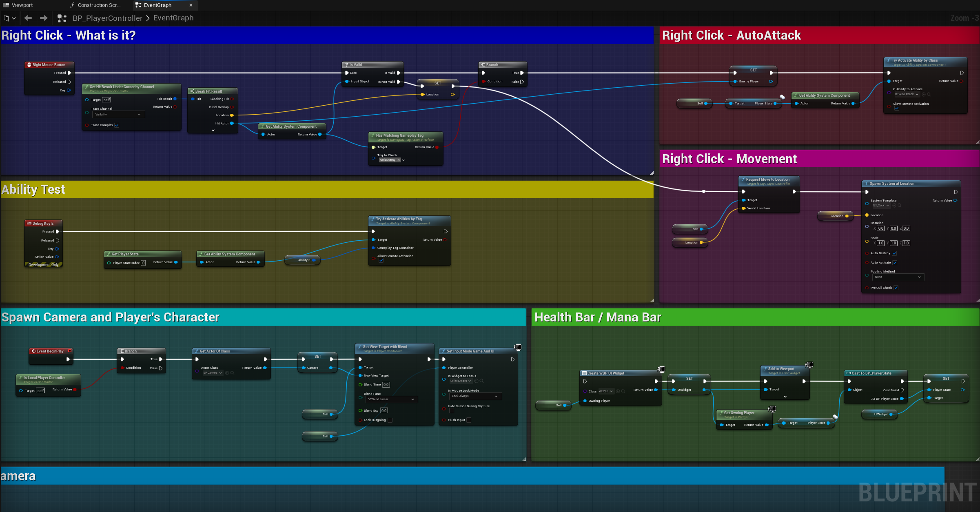Toggle the Auto Activate checkbox
Screen dimensions: 980x512
click(x=895, y=263)
